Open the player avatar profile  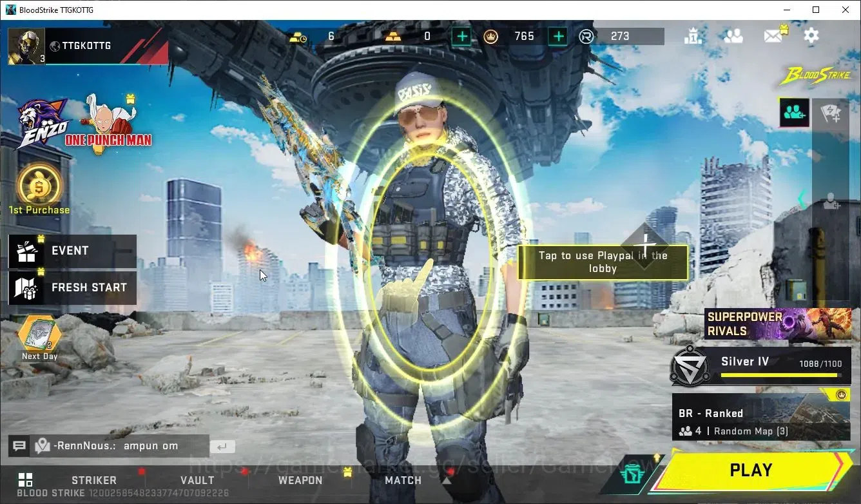26,46
